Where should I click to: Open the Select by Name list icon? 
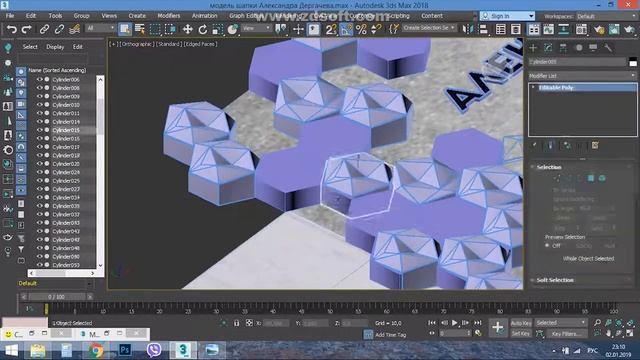[140, 29]
